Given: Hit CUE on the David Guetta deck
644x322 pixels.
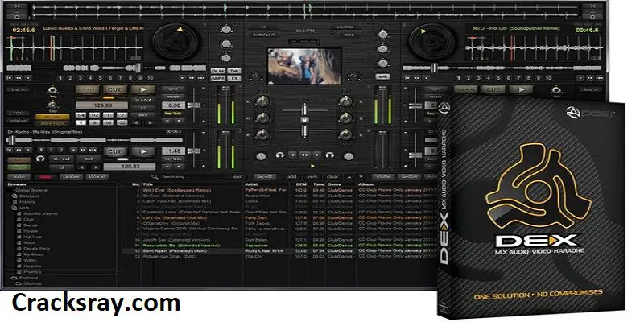Looking at the screenshot, I should pos(115,89).
